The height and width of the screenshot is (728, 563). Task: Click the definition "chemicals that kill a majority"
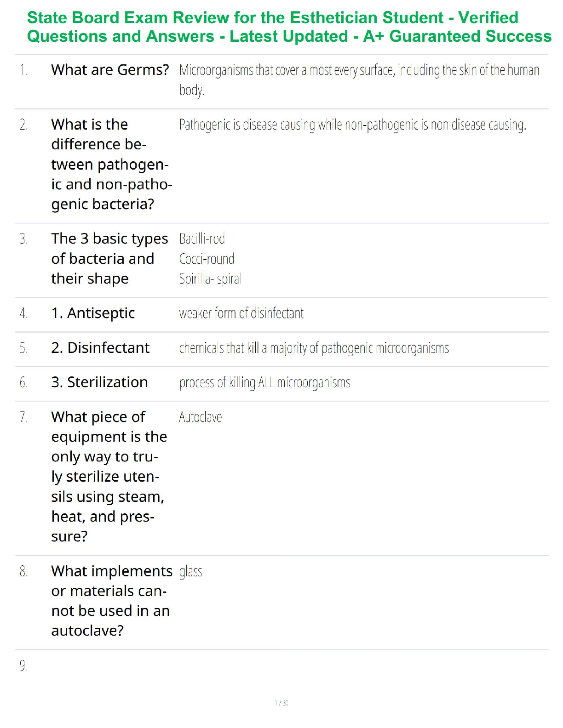coord(314,348)
